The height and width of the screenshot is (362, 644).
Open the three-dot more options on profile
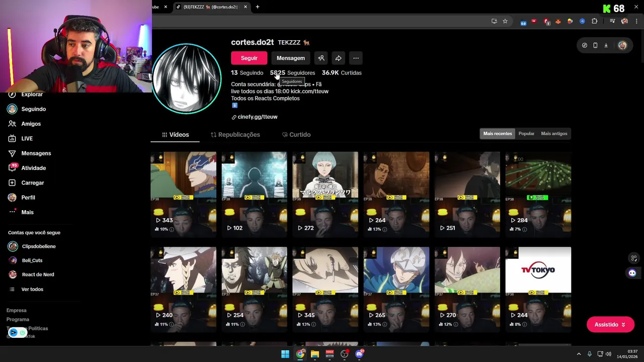pyautogui.click(x=356, y=58)
